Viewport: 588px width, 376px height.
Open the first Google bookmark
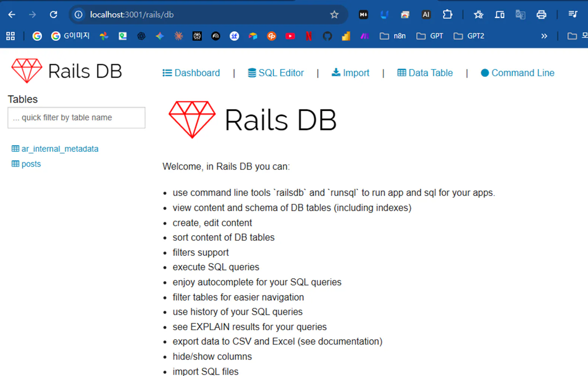37,36
